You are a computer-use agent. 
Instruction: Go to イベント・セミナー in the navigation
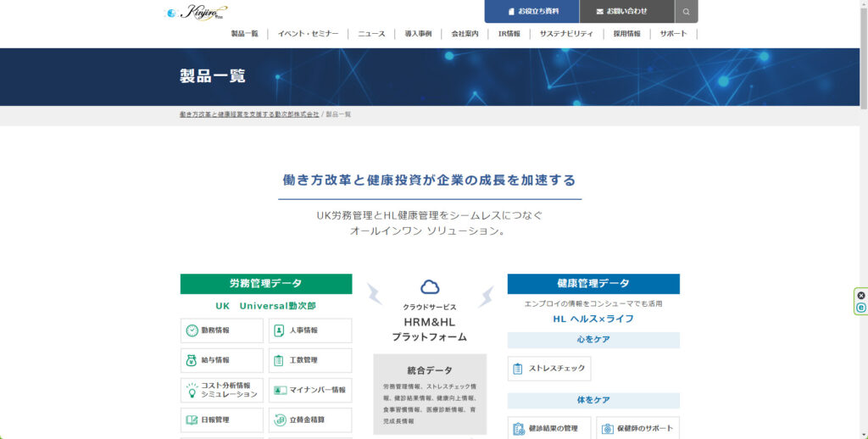308,34
